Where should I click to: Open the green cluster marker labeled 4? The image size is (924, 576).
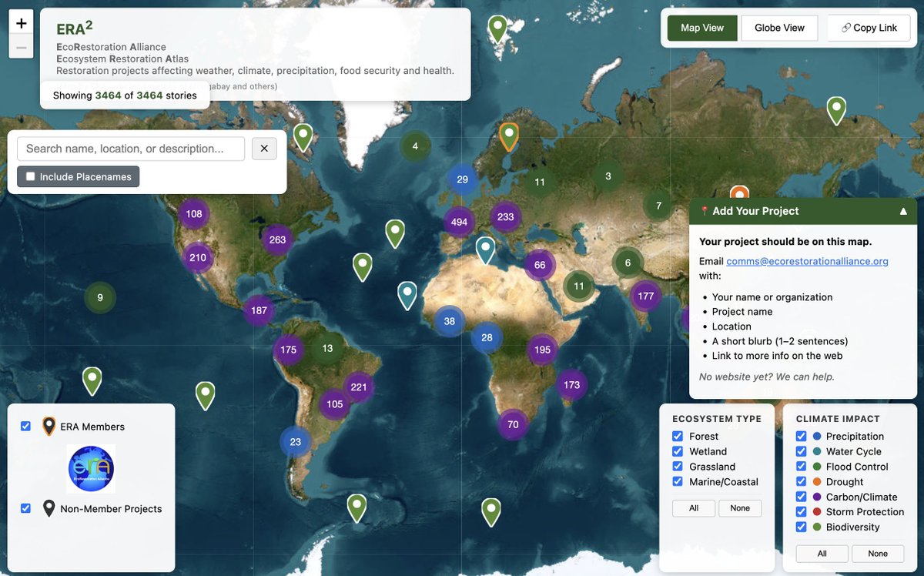click(415, 146)
